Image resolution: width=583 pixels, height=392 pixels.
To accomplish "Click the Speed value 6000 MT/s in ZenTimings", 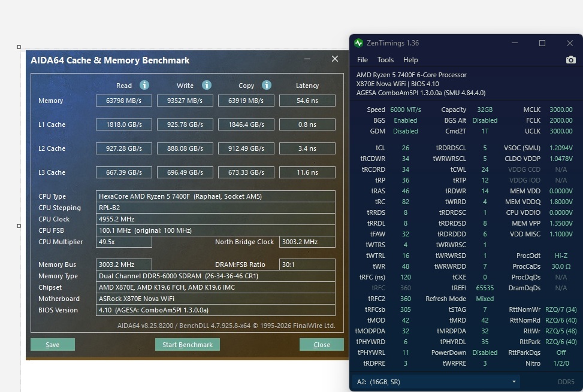I will click(x=405, y=110).
